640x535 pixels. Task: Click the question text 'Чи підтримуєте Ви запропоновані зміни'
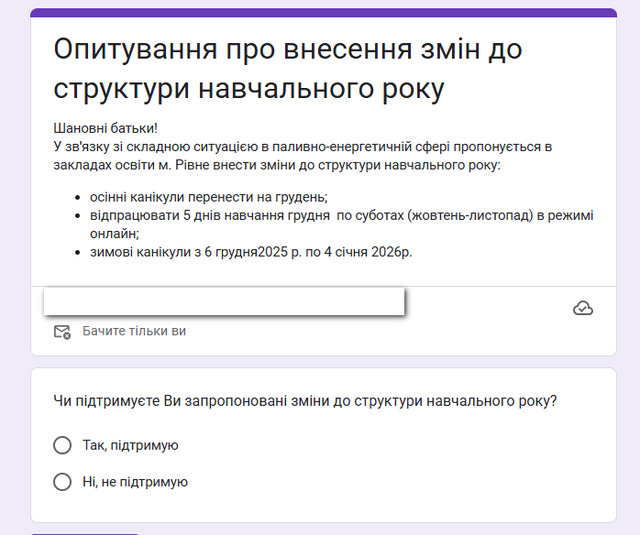305,400
